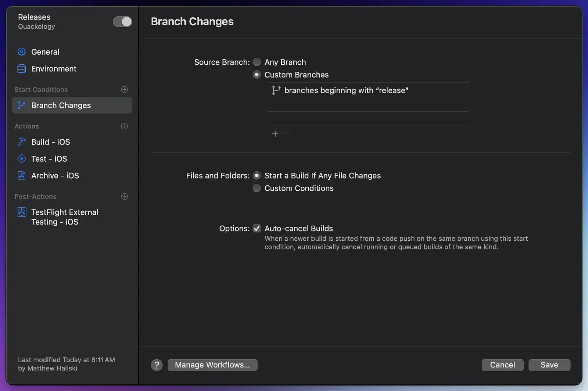588x391 pixels.
Task: Click the Releases workflow title
Action: coord(34,17)
